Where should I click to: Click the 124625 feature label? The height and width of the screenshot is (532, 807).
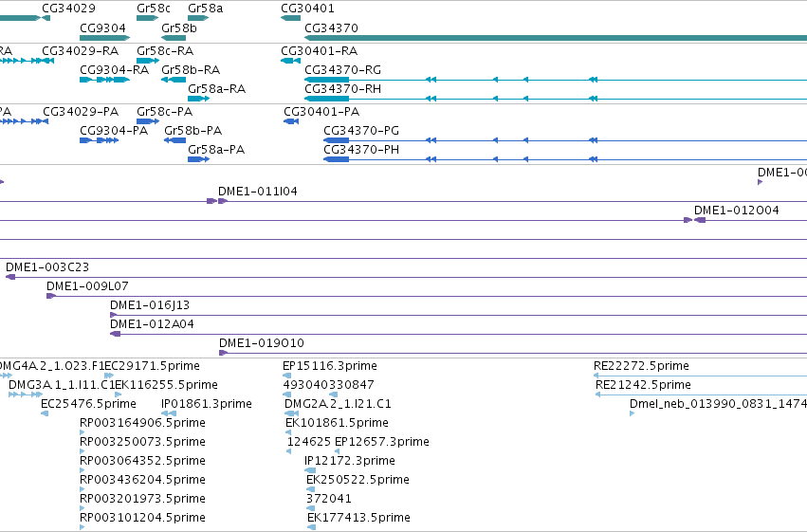tap(309, 442)
